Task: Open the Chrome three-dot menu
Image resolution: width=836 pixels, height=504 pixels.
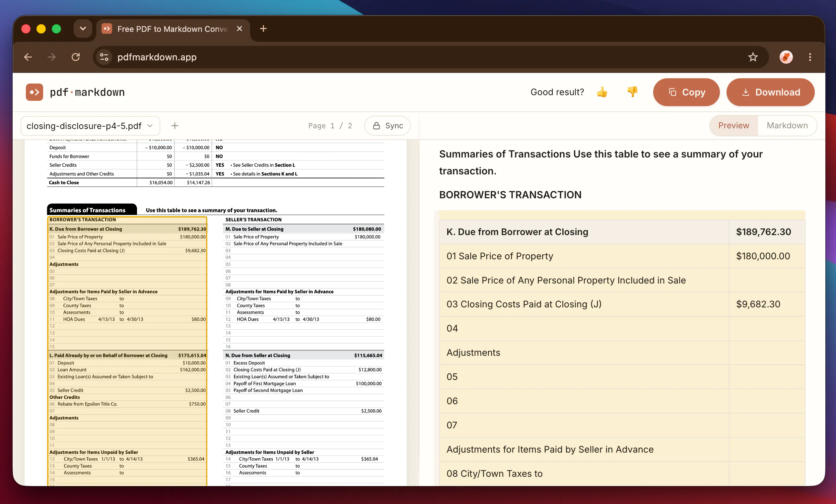Action: (x=810, y=57)
